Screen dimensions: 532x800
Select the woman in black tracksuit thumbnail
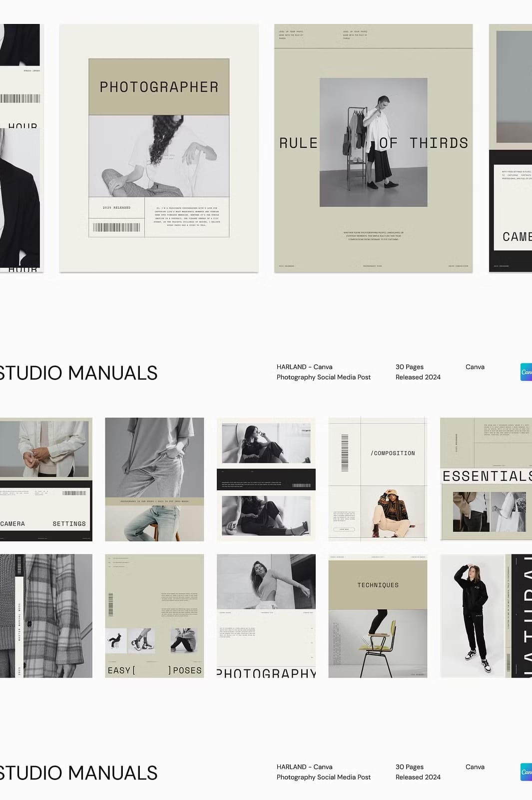coord(472,616)
